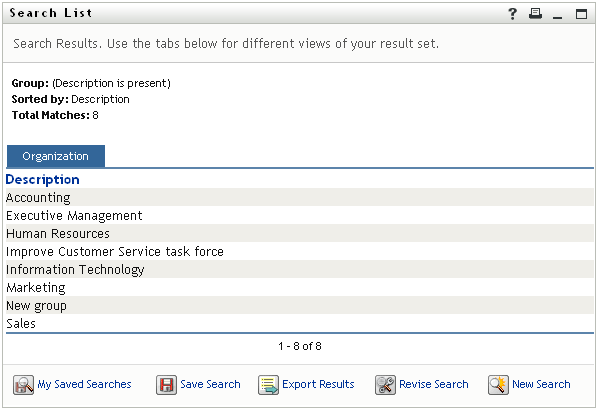The width and height of the screenshot is (598, 410).
Task: Click the New Search magnifier icon
Action: pyautogui.click(x=498, y=384)
